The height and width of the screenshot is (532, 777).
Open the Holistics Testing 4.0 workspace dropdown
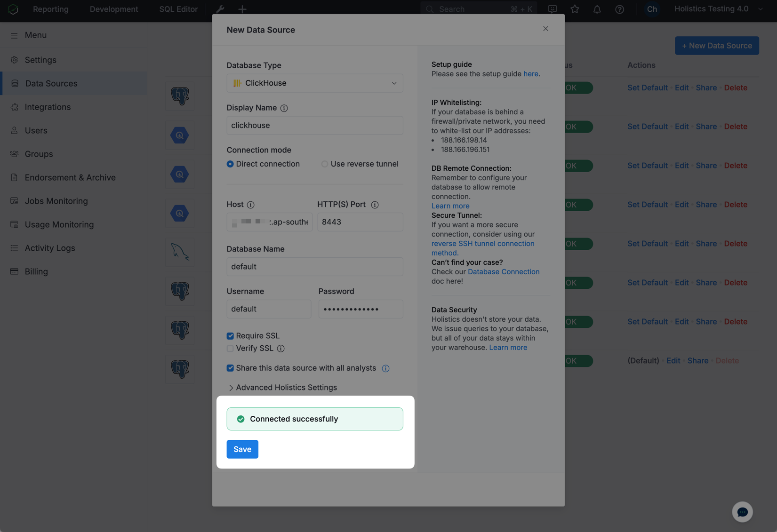(x=712, y=8)
